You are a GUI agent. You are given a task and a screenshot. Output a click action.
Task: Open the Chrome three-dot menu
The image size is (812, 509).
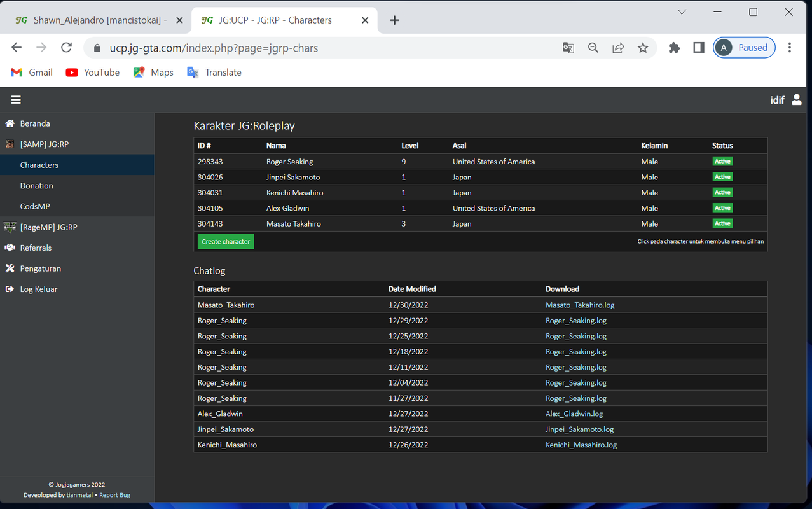[790, 48]
